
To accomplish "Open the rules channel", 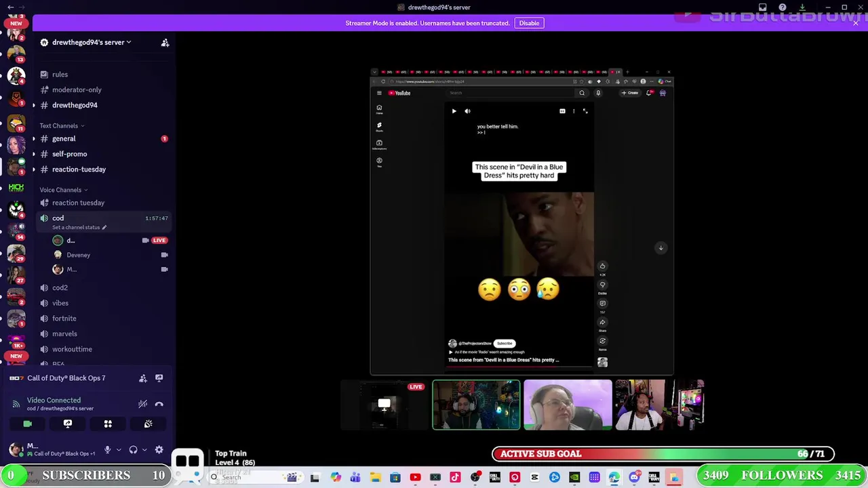I will 102,75.
